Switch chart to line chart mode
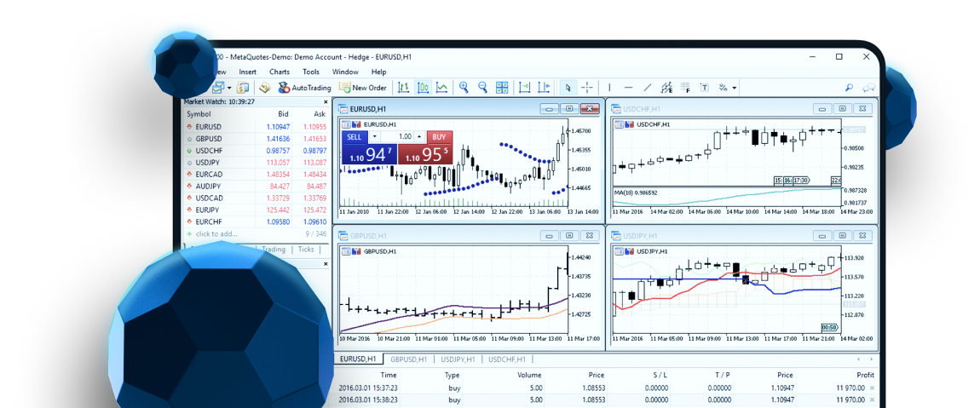This screenshot has height=408, width=980. tap(442, 88)
